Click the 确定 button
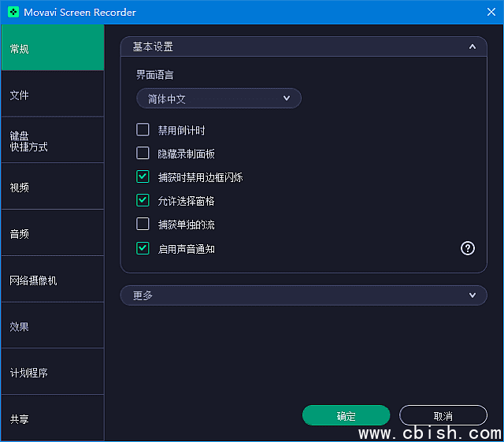Viewport: 504px width, 442px height. pos(346,416)
